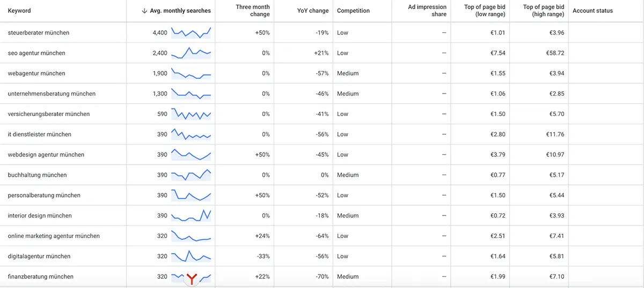Viewport: 644px width, 288px height.
Task: Select the online marketing agentur münchen keyword
Action: click(x=54, y=236)
